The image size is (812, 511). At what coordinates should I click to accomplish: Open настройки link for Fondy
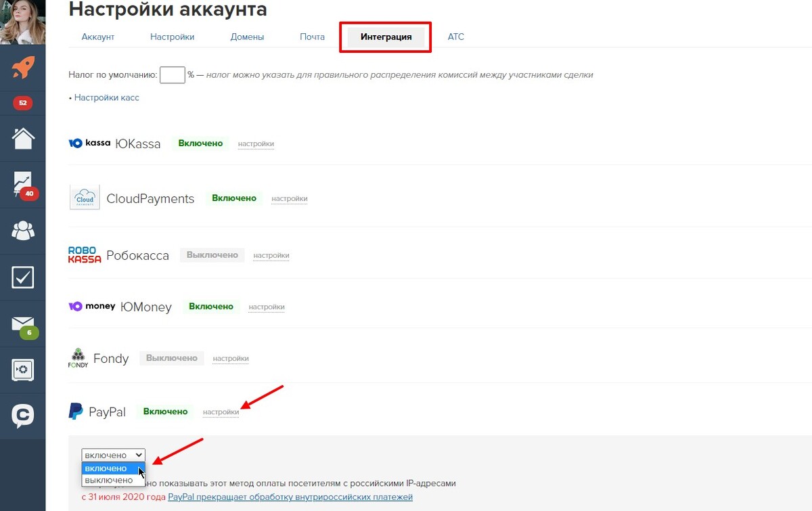231,358
